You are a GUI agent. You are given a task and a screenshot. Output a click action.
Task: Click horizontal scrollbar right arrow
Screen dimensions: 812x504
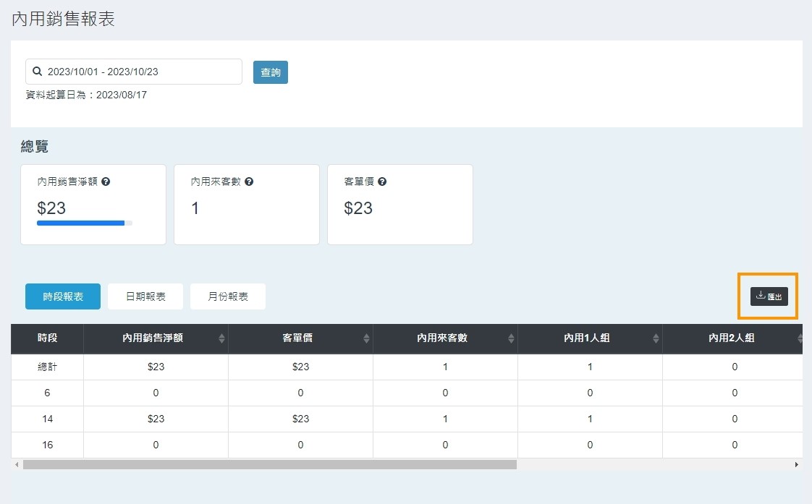[x=797, y=465]
